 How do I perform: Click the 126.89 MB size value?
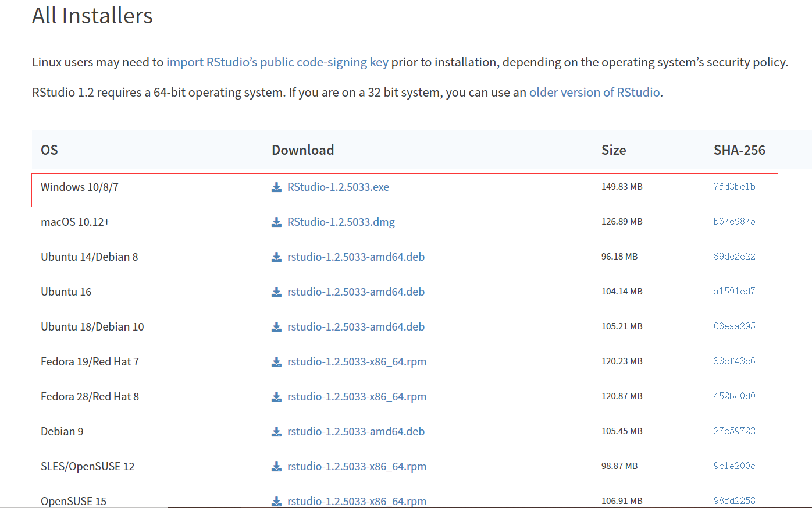622,222
